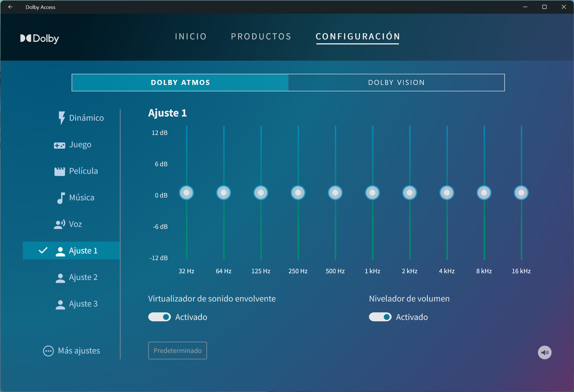Choose the Juego gamepad preset
The height and width of the screenshot is (392, 574).
(73, 144)
